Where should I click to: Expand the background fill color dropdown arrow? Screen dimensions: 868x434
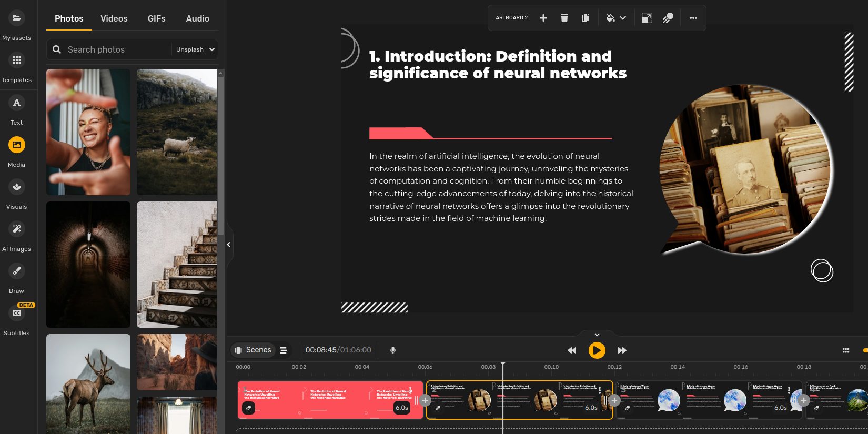click(x=623, y=18)
